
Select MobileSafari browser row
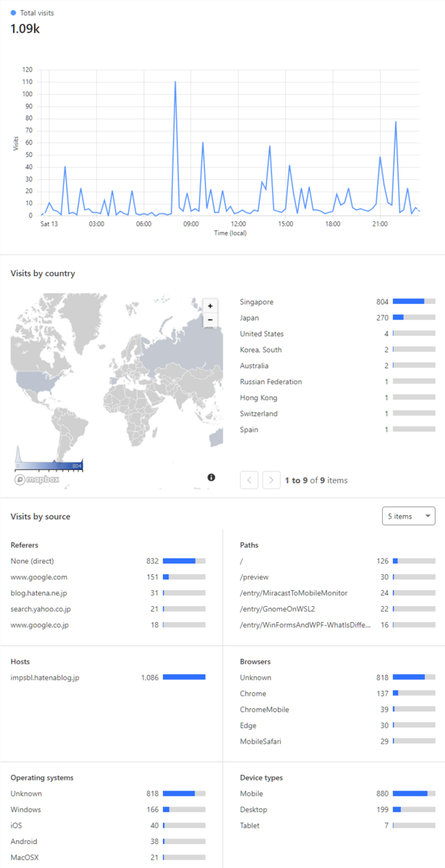pos(338,741)
